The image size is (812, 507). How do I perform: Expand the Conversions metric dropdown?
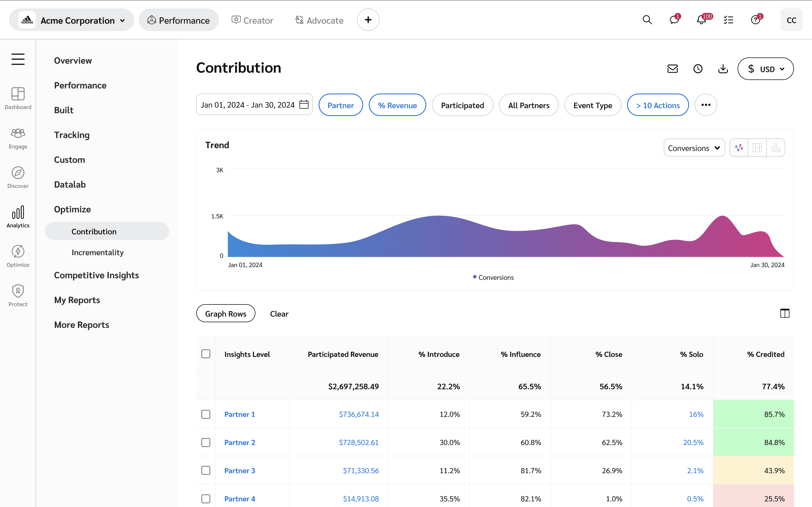[694, 148]
